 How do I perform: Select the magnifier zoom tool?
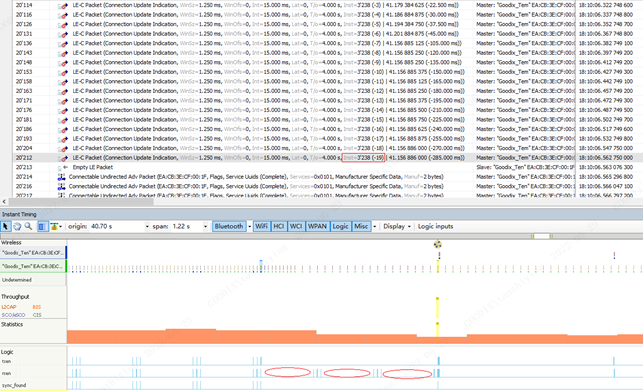tap(28, 226)
